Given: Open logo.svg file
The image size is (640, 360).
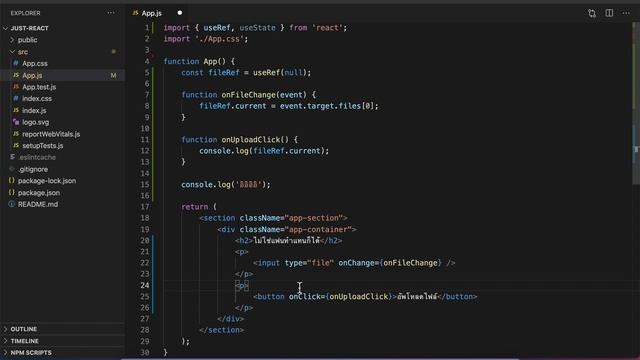Looking at the screenshot, I should pos(36,122).
